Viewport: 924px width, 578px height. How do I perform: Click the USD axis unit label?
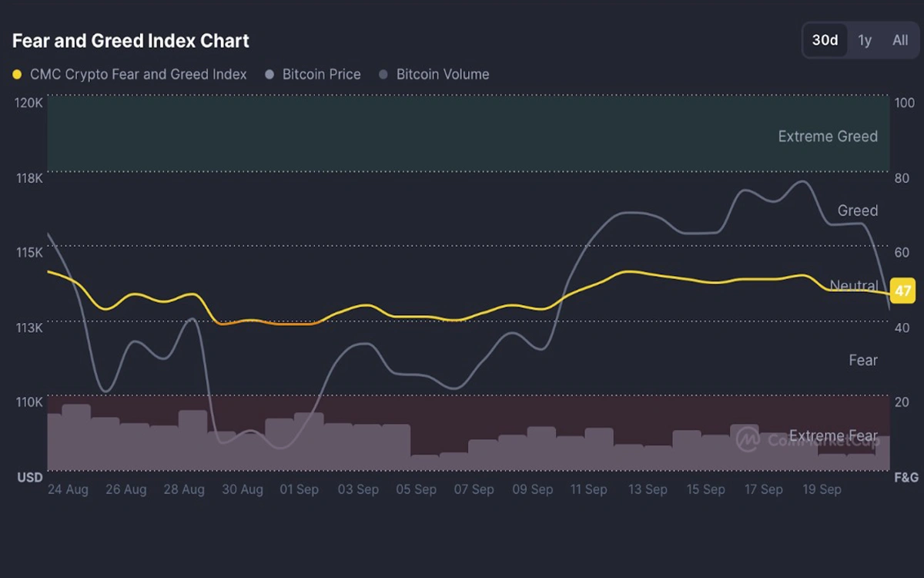click(30, 478)
